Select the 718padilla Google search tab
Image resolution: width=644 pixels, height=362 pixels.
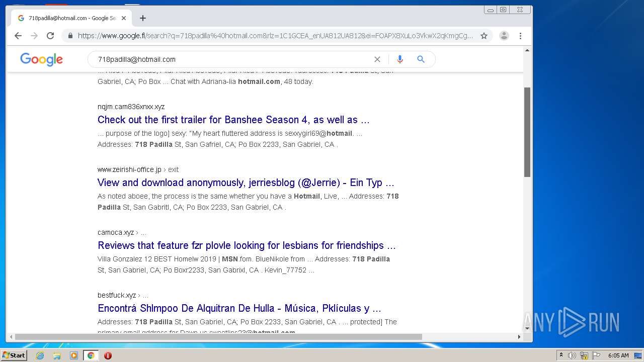click(x=71, y=18)
